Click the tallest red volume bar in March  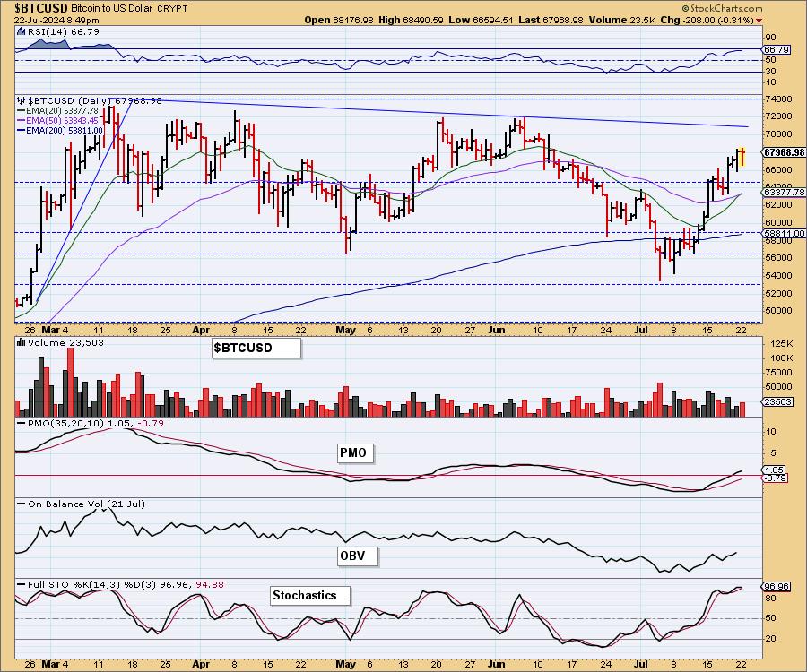click(x=71, y=382)
